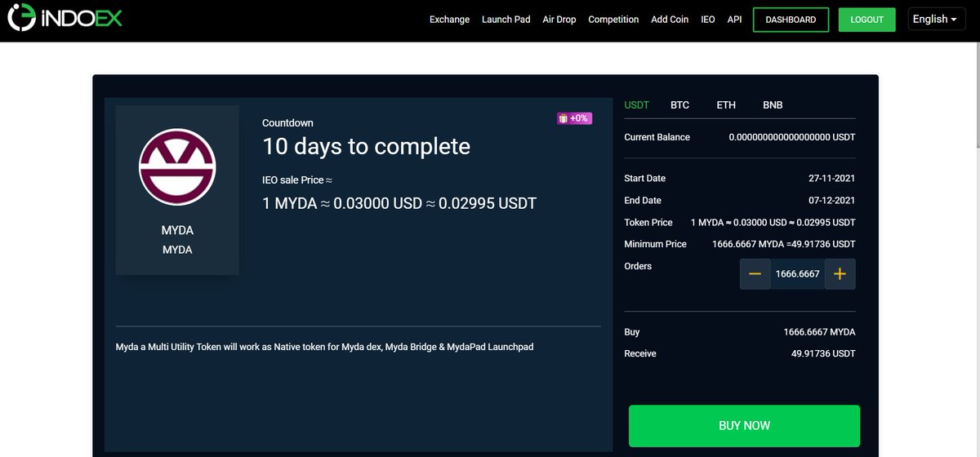The width and height of the screenshot is (980, 457).
Task: Click the Myda Multi Utility Token description
Action: 324,348
